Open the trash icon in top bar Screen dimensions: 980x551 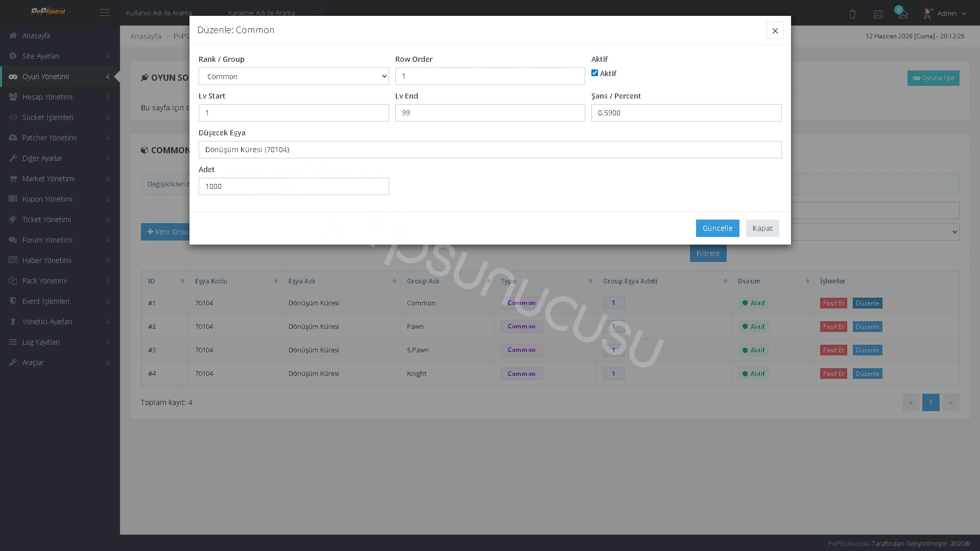coord(852,14)
